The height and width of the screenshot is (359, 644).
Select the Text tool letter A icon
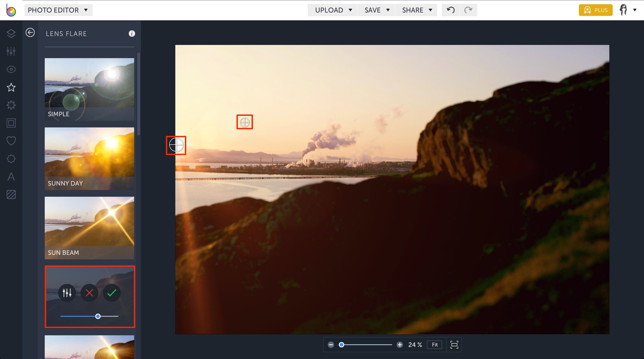click(x=11, y=177)
